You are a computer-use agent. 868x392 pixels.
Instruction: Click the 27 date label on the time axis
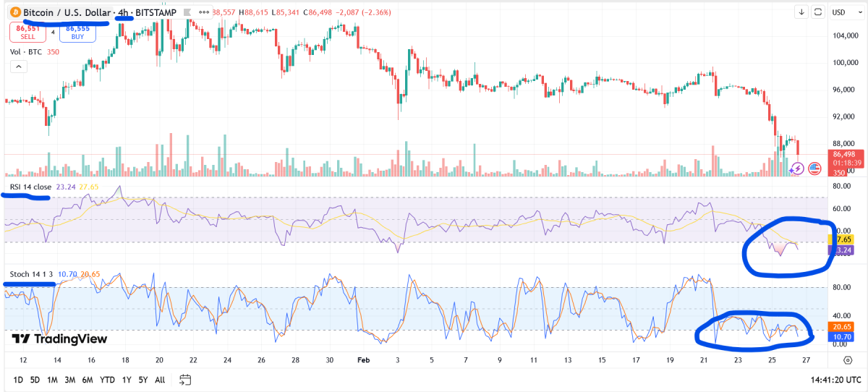tap(807, 359)
